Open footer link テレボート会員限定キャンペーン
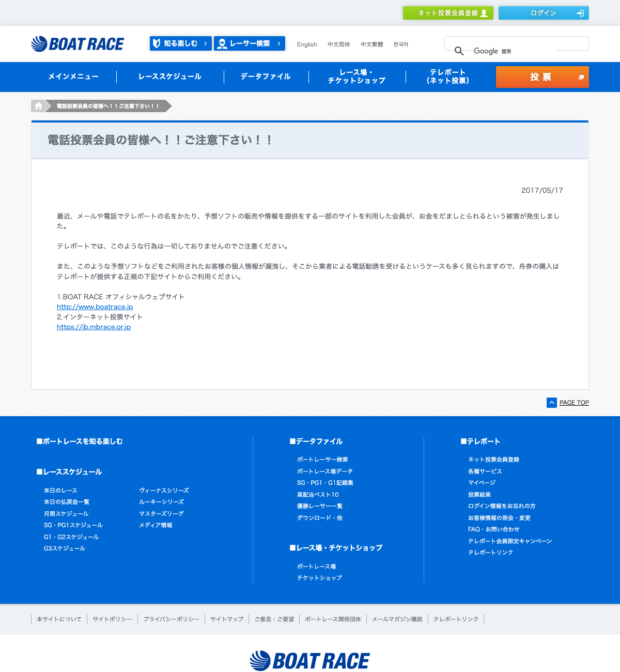Screen dimensions: 620x672 (510, 541)
